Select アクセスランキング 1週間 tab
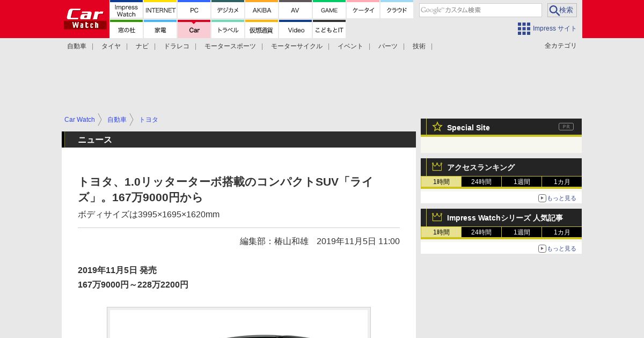The image size is (644, 338). tap(522, 182)
